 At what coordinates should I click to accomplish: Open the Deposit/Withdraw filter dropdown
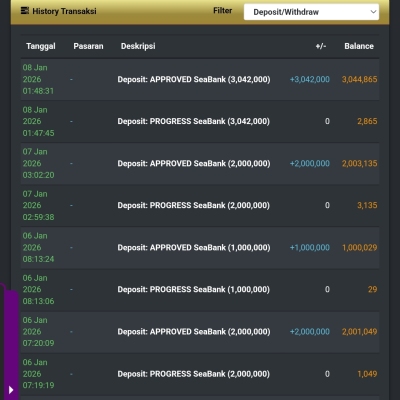tap(311, 12)
